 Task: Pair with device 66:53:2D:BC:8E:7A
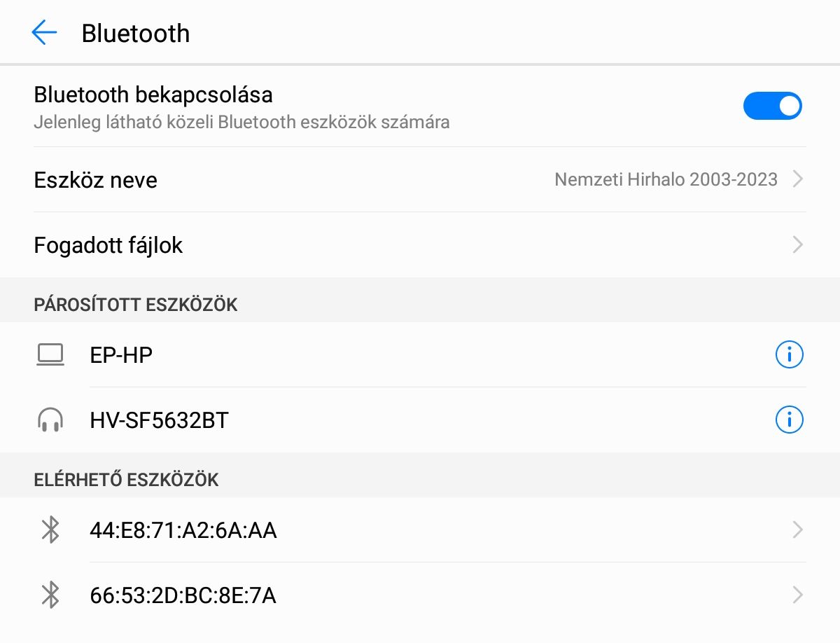click(x=183, y=595)
